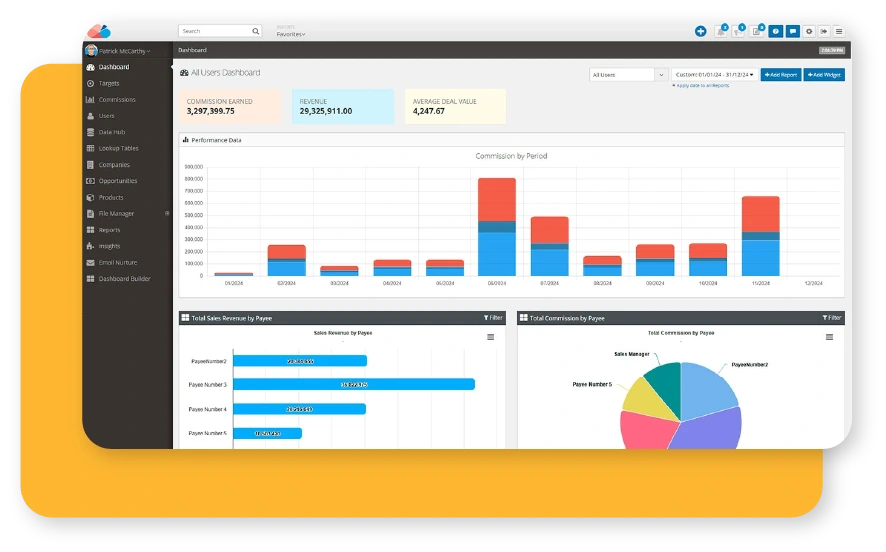Open Sales Revenue chart hamburger menu
This screenshot has width=886, height=552.
[490, 337]
